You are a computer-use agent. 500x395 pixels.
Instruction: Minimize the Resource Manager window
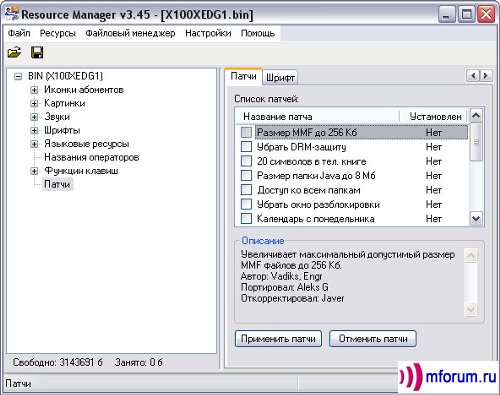point(446,14)
